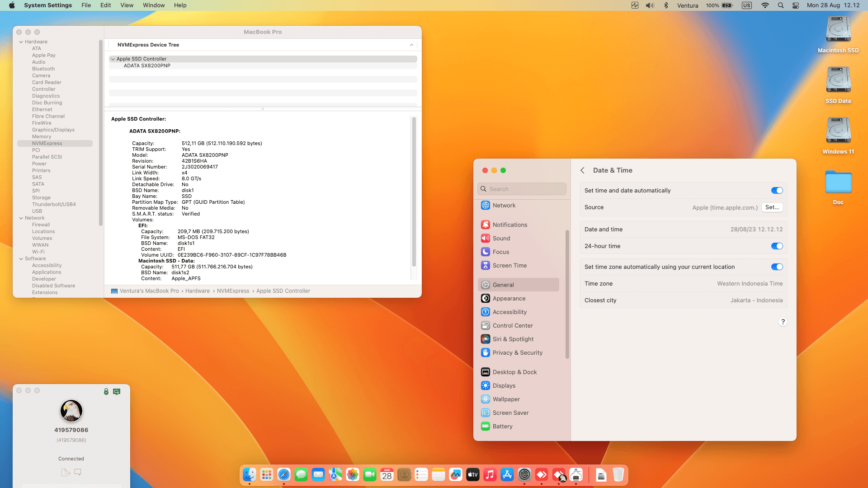The height and width of the screenshot is (488, 868).
Task: Open FaceTime from the Dock
Action: (370, 474)
